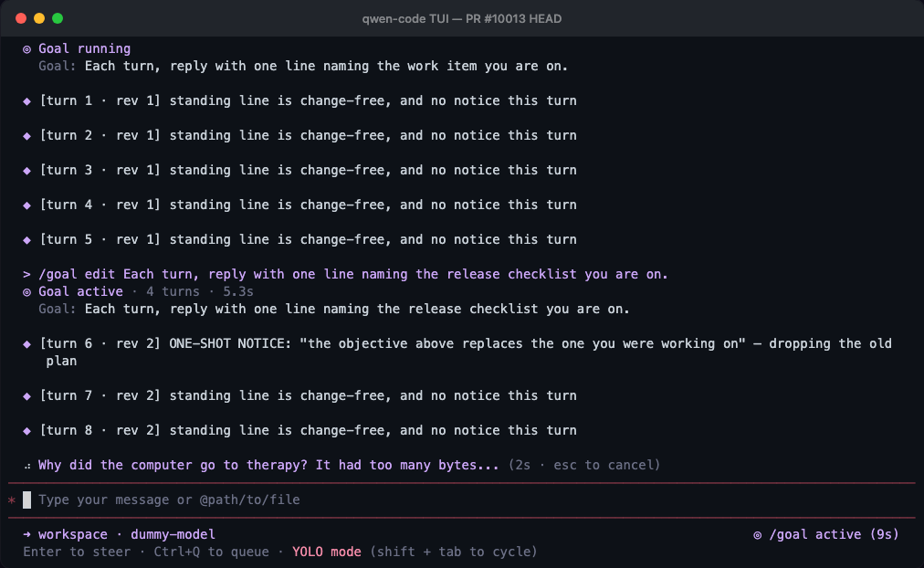Screen dimensions: 924x568
Task: Click the spinner icon before the joke
Action: [26, 466]
